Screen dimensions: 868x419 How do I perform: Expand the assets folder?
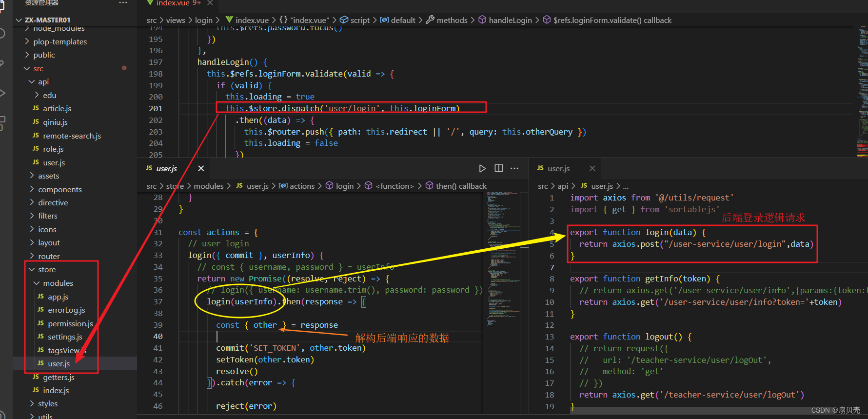click(32, 176)
